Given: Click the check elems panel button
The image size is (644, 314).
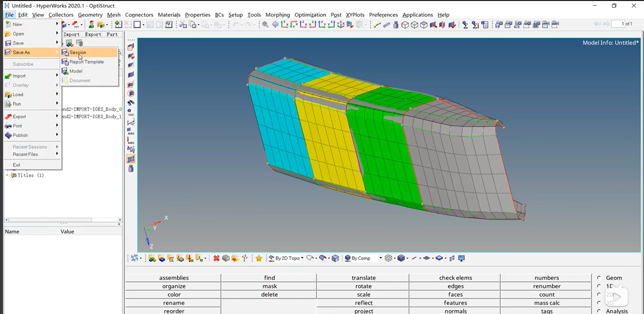Looking at the screenshot, I should (x=455, y=278).
